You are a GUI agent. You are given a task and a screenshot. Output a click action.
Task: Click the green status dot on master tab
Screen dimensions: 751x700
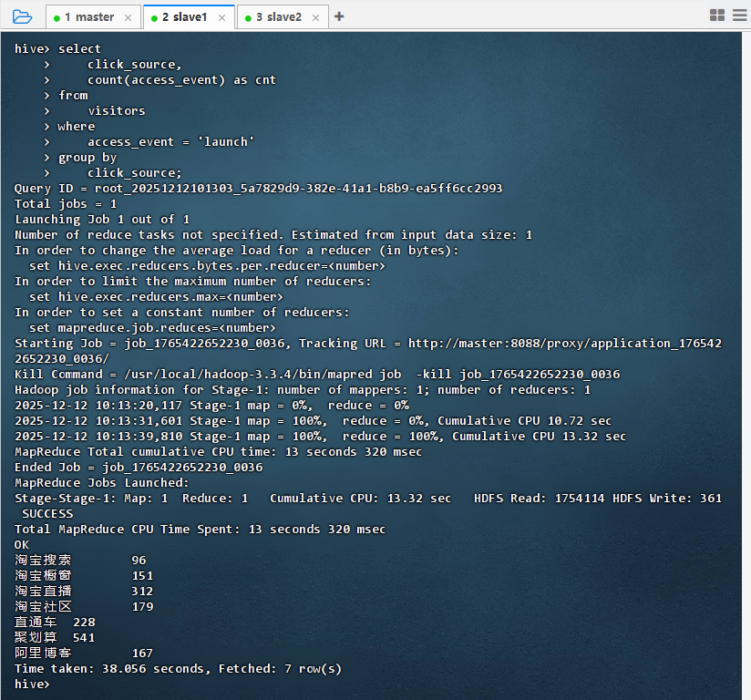coord(57,18)
